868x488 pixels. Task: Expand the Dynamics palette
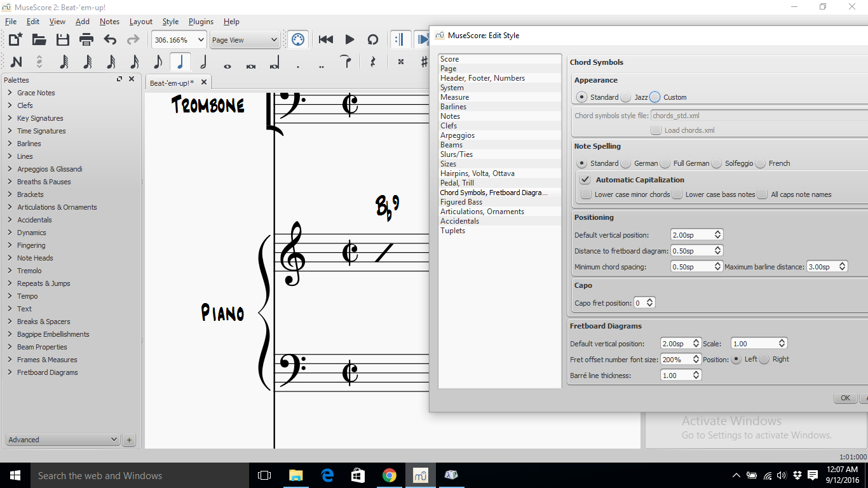(10, 233)
